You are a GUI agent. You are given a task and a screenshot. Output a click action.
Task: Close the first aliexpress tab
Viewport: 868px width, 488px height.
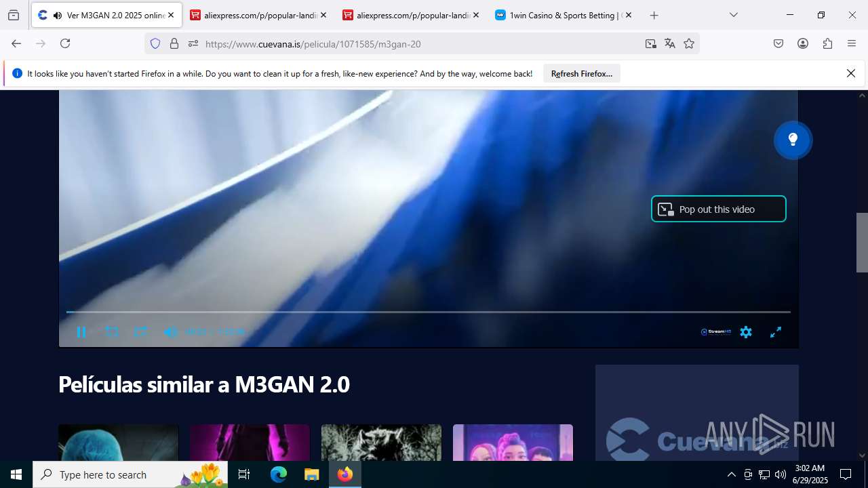pyautogui.click(x=323, y=15)
